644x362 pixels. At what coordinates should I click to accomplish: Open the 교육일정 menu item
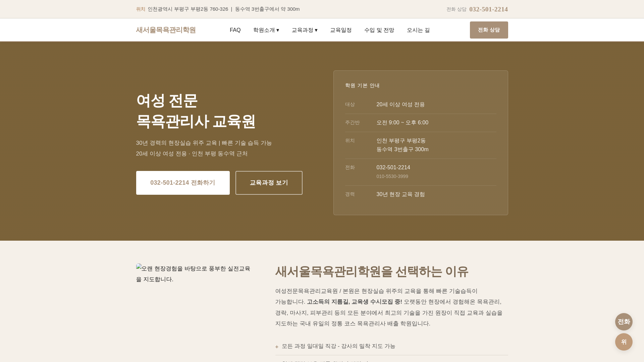click(x=340, y=30)
